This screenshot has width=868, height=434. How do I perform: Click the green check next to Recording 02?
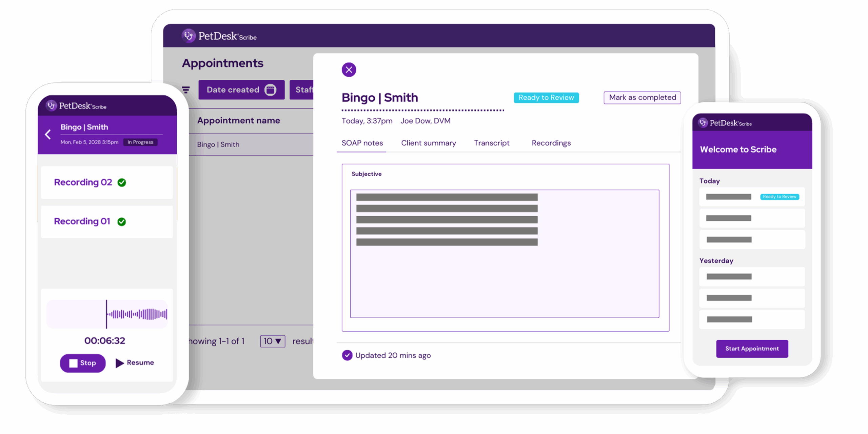pos(122,182)
